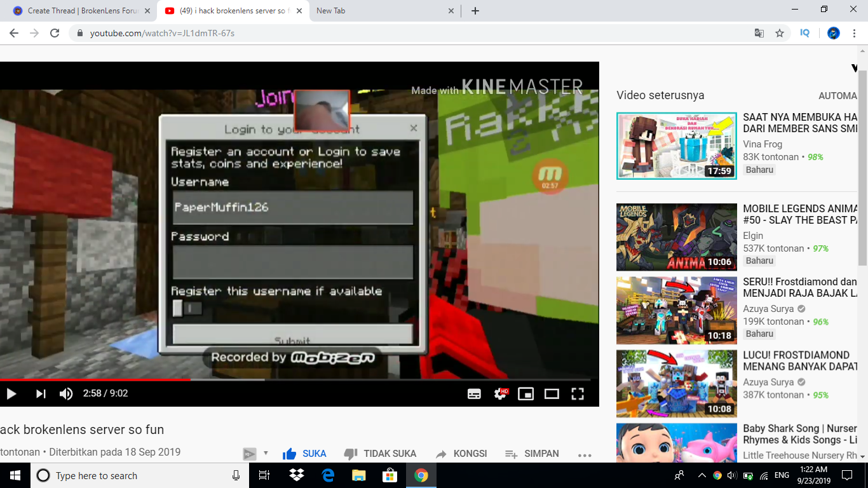
Task: Close the New Tab browser tab
Action: point(451,11)
